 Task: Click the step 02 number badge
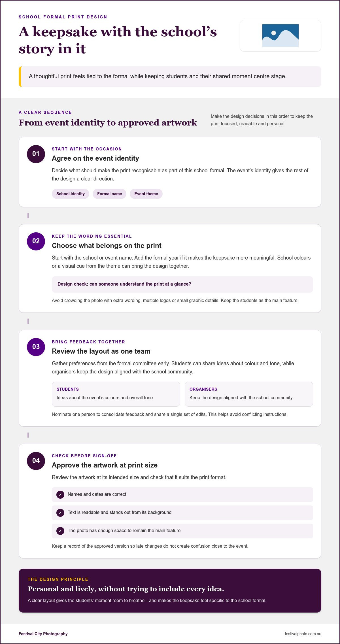click(x=36, y=241)
